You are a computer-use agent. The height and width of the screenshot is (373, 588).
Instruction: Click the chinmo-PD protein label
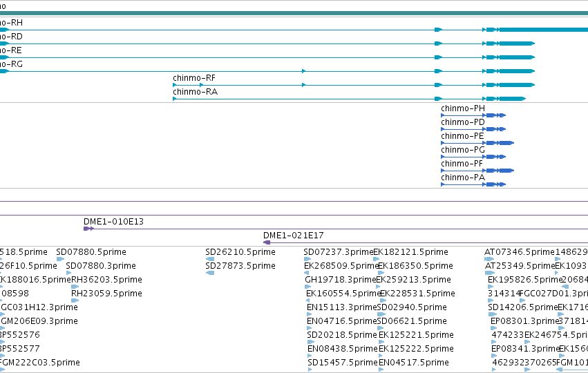(463, 122)
